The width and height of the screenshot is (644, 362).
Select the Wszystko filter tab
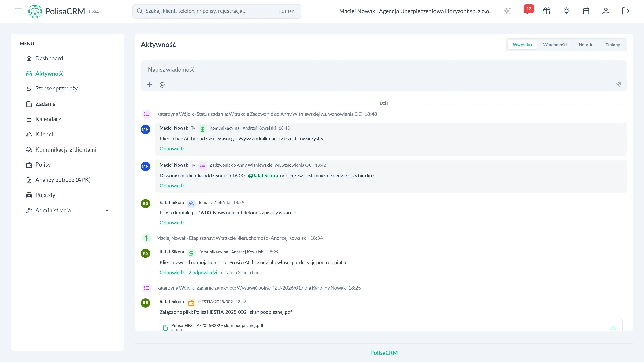(522, 45)
